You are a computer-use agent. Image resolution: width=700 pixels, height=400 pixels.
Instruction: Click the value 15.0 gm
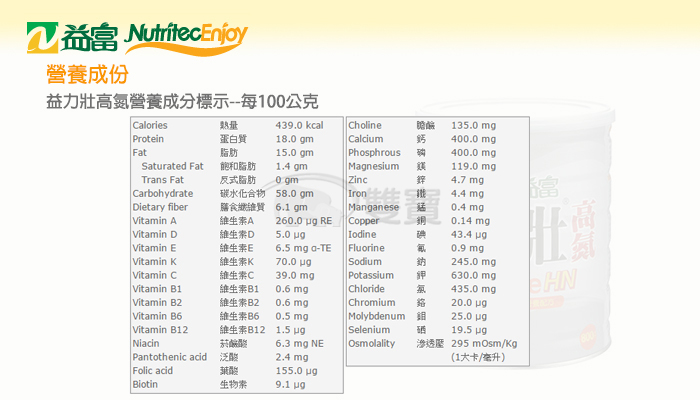pos(295,153)
